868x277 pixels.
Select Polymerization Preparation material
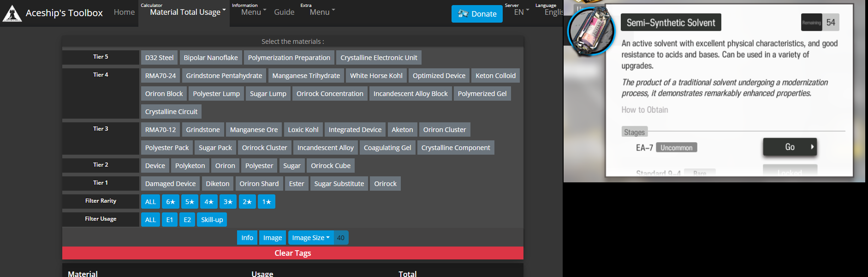[289, 58]
